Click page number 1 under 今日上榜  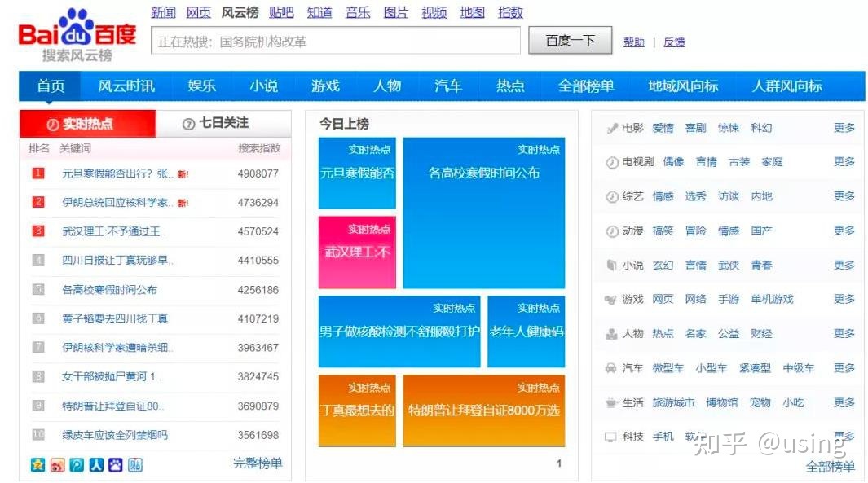click(559, 463)
